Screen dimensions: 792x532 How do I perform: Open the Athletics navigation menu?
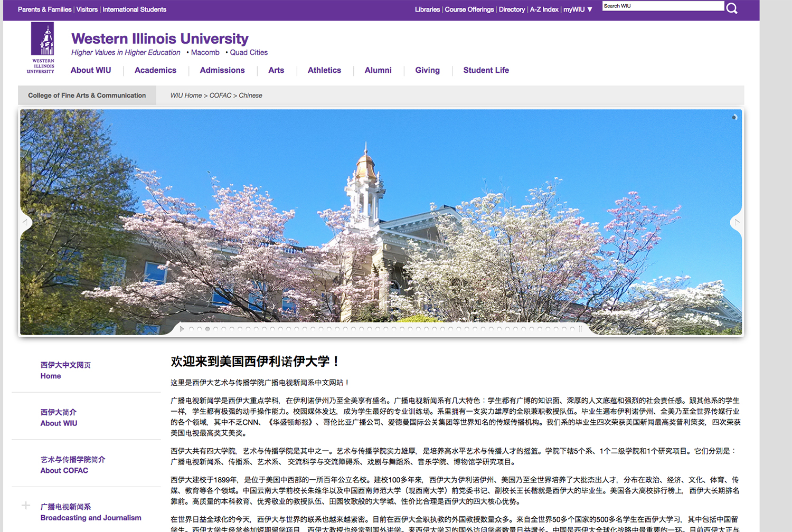click(324, 70)
